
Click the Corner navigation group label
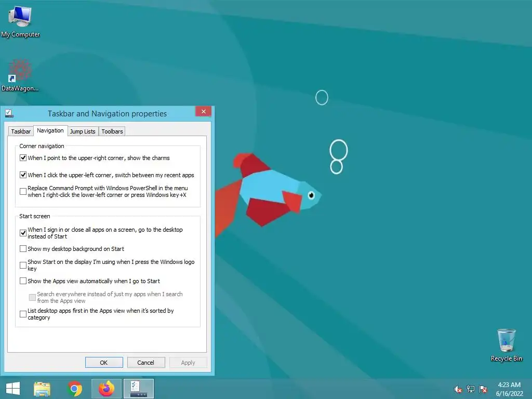[x=42, y=146]
